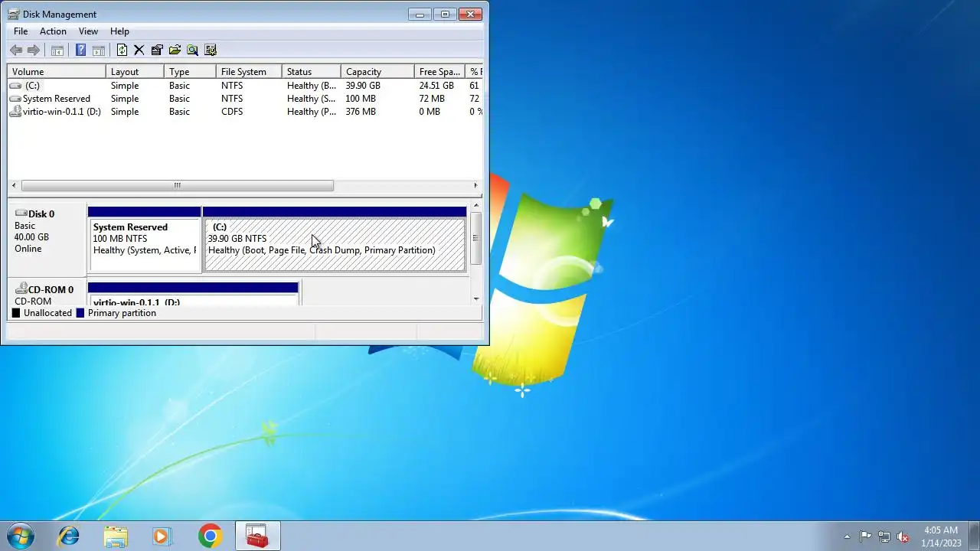Click the last toolbar icon with the gear

[x=211, y=51]
